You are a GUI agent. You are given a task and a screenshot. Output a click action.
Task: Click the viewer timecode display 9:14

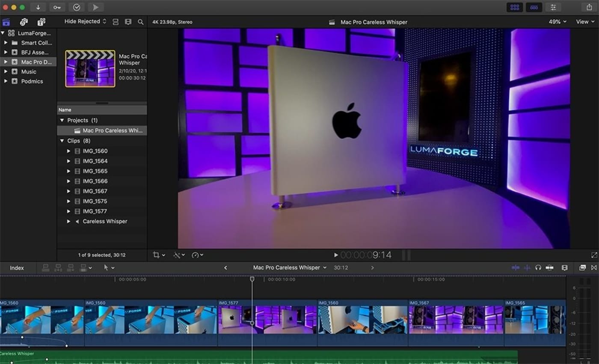[366, 255]
